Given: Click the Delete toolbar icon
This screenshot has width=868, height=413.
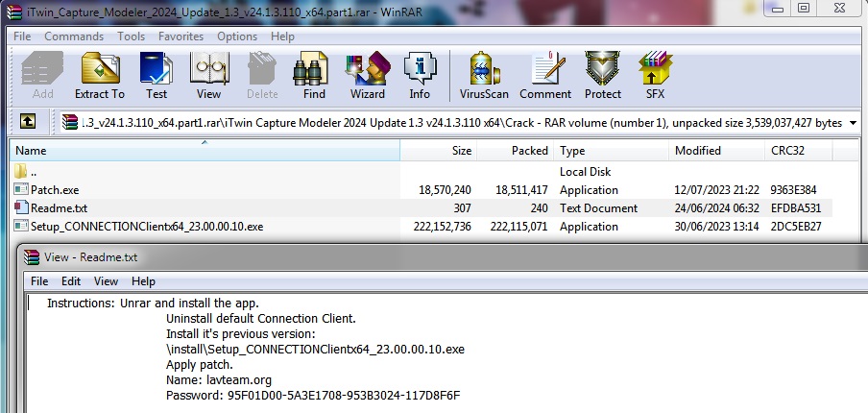Looking at the screenshot, I should coord(262,76).
